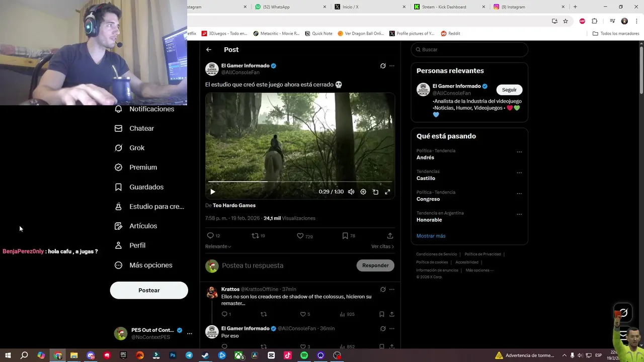Expand Más opciones in the sidebar
This screenshot has height=362, width=644.
[x=143, y=265]
